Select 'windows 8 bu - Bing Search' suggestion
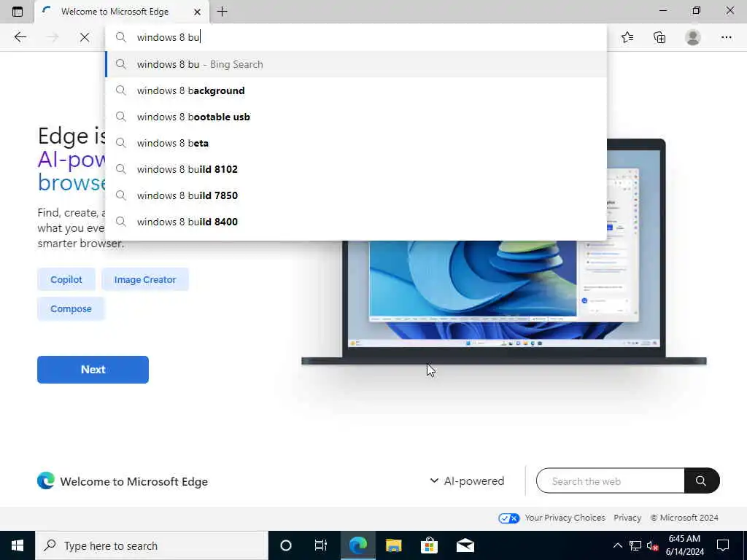The width and height of the screenshot is (747, 560). pyautogui.click(x=355, y=64)
